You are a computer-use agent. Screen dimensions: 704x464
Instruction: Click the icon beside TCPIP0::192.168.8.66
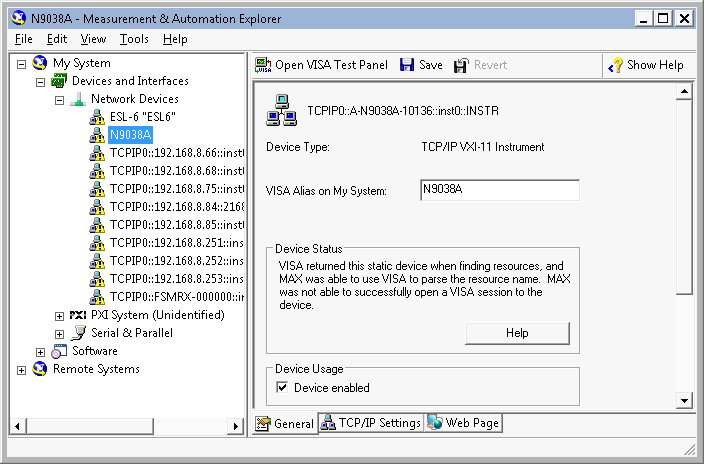[x=97, y=153]
